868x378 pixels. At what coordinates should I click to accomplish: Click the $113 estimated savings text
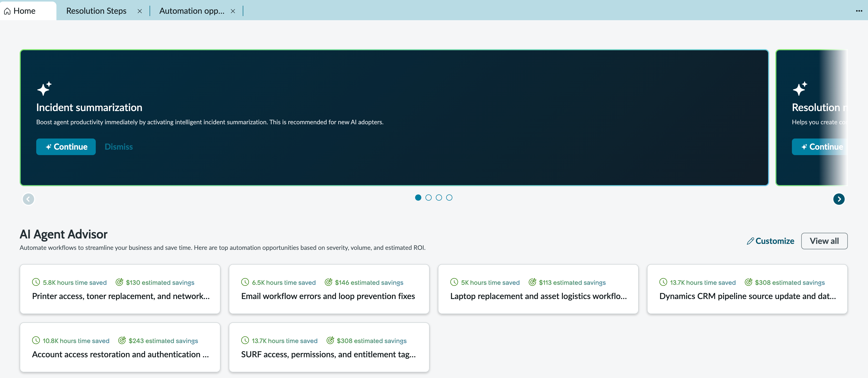point(572,282)
